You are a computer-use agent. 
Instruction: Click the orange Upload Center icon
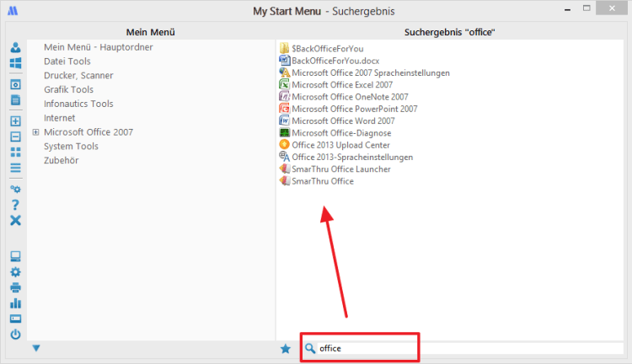click(x=284, y=144)
